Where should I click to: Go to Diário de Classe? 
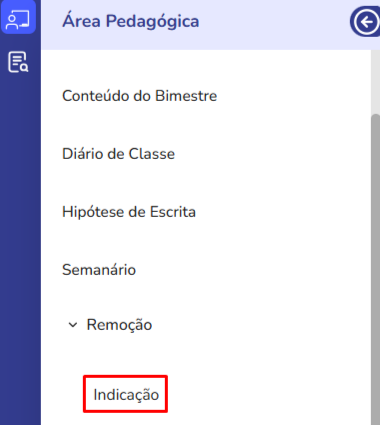118,154
